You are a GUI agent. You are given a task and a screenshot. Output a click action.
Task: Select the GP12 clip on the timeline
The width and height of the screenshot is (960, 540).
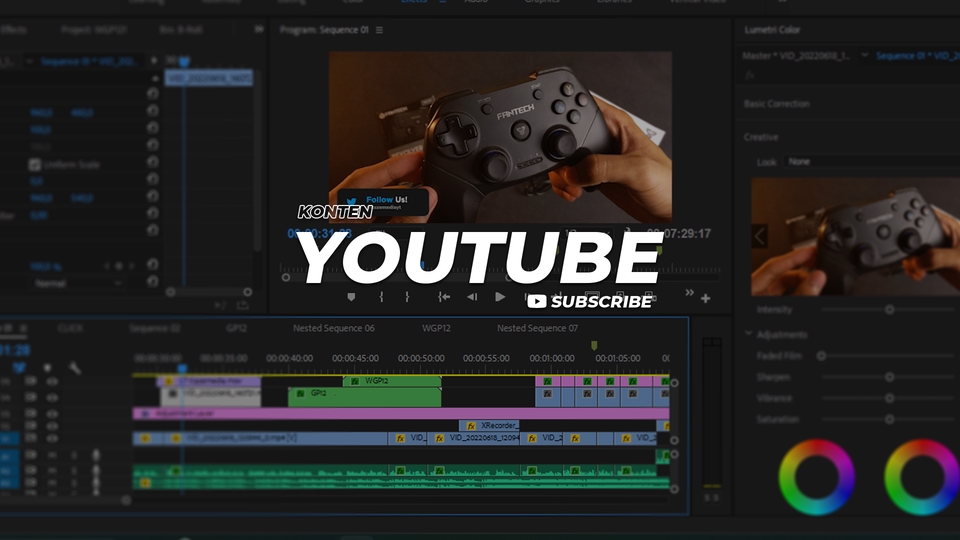pyautogui.click(x=364, y=397)
